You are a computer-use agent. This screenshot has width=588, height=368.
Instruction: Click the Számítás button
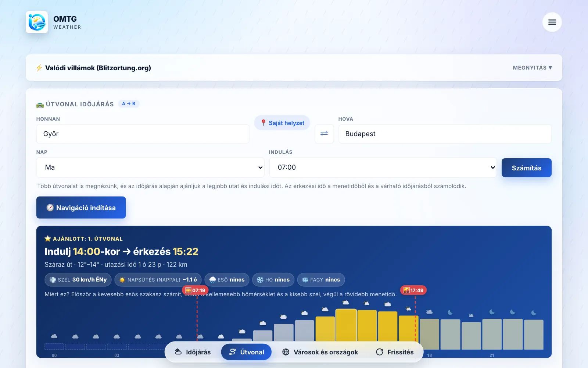(527, 168)
